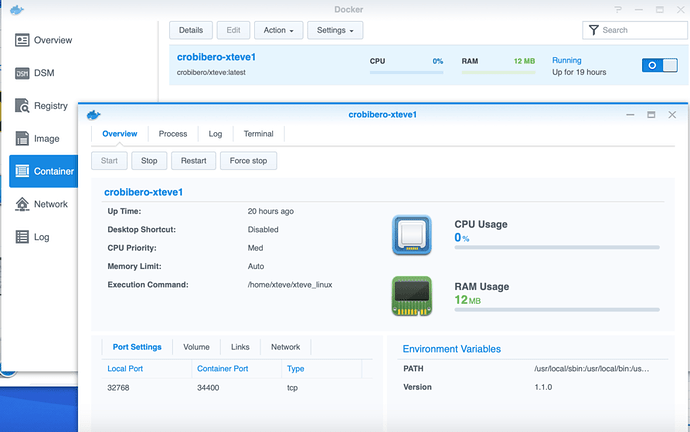The image size is (690, 432).
Task: Select the Overview tab in container window
Action: pyautogui.click(x=120, y=134)
